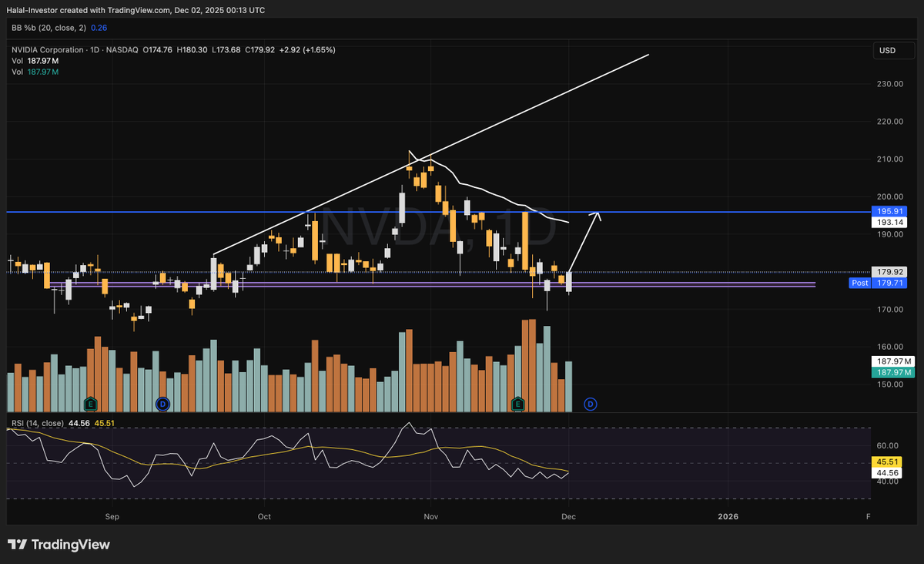The height and width of the screenshot is (564, 924).
Task: Click the Dec label on the time axis
Action: pyautogui.click(x=567, y=516)
